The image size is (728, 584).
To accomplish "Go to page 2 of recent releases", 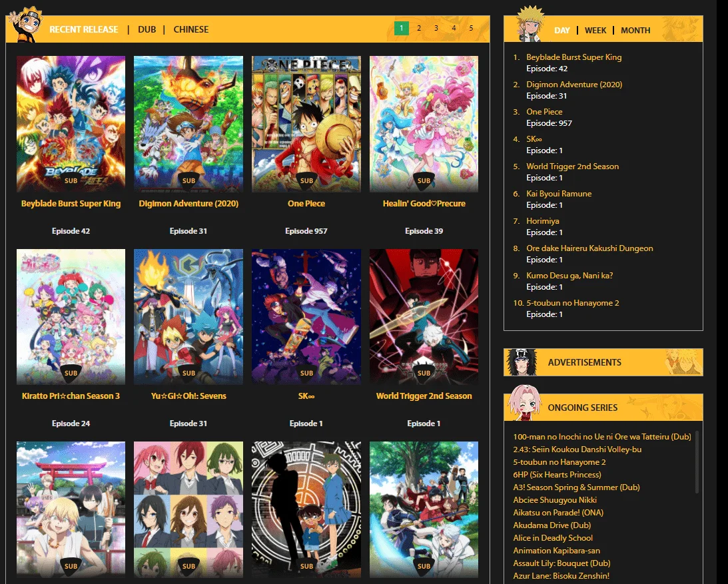I will point(419,29).
